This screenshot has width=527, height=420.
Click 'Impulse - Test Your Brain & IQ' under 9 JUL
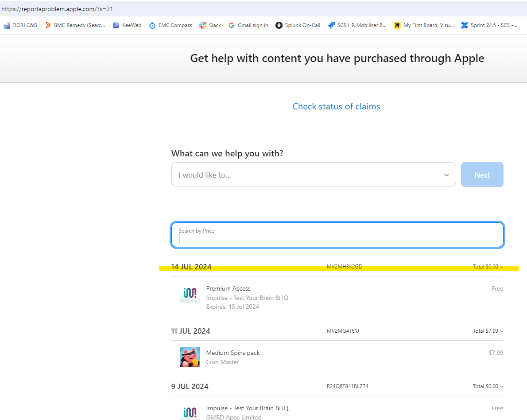[248, 408]
